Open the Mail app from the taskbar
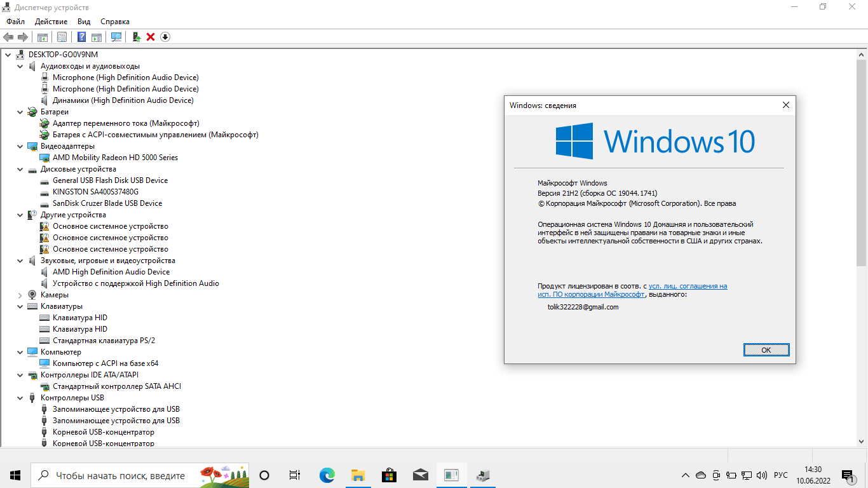Viewport: 868px width, 488px height. [420, 475]
